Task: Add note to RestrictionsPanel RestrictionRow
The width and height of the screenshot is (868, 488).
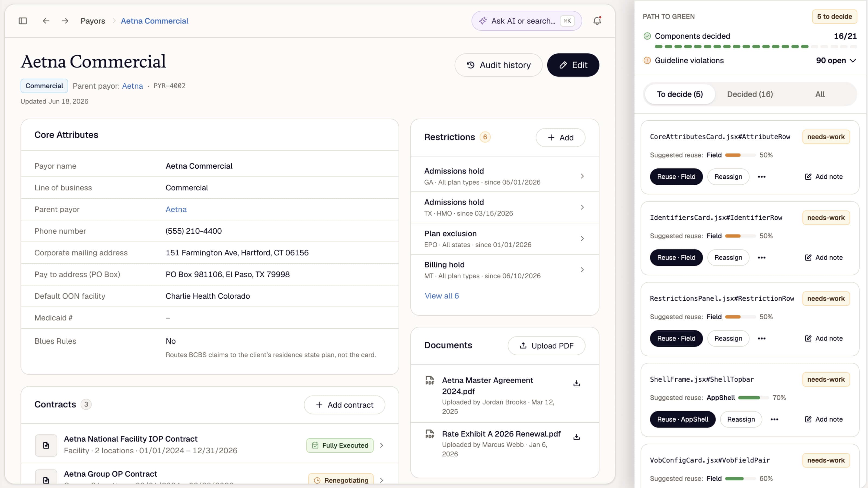Action: pos(824,338)
